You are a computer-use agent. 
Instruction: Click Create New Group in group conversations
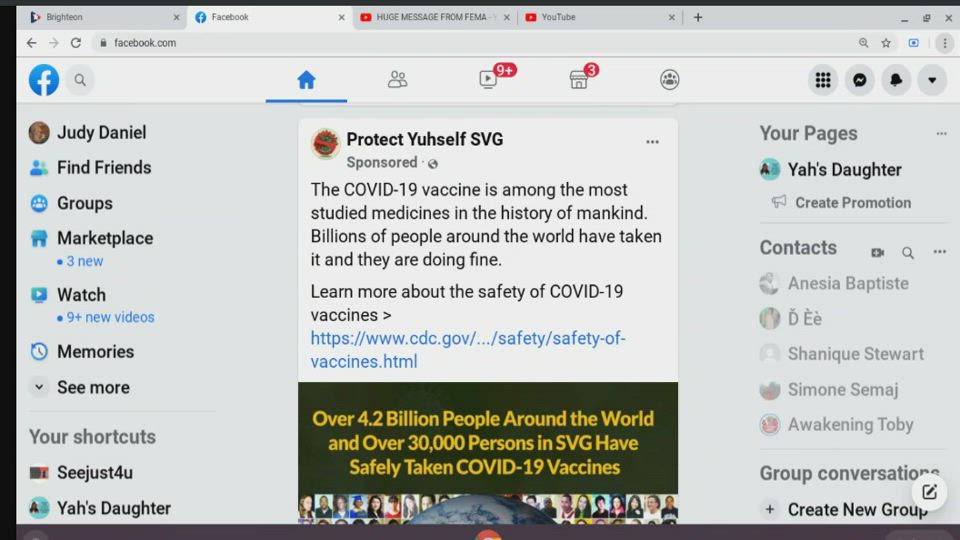[x=856, y=510]
